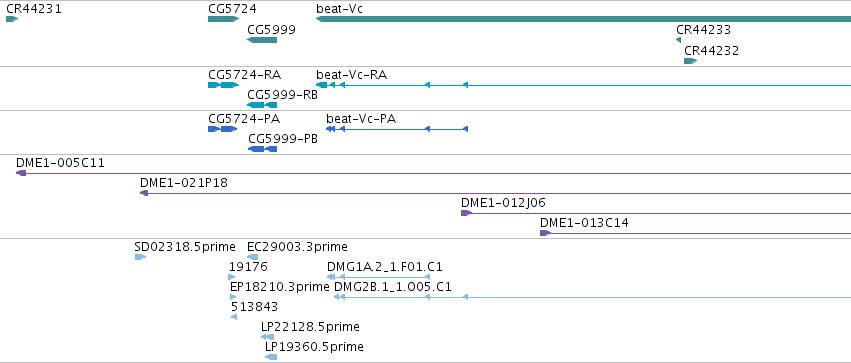The width and height of the screenshot is (851, 363).
Task: Click the DME1-013C14 clone start block
Action: pos(545,233)
